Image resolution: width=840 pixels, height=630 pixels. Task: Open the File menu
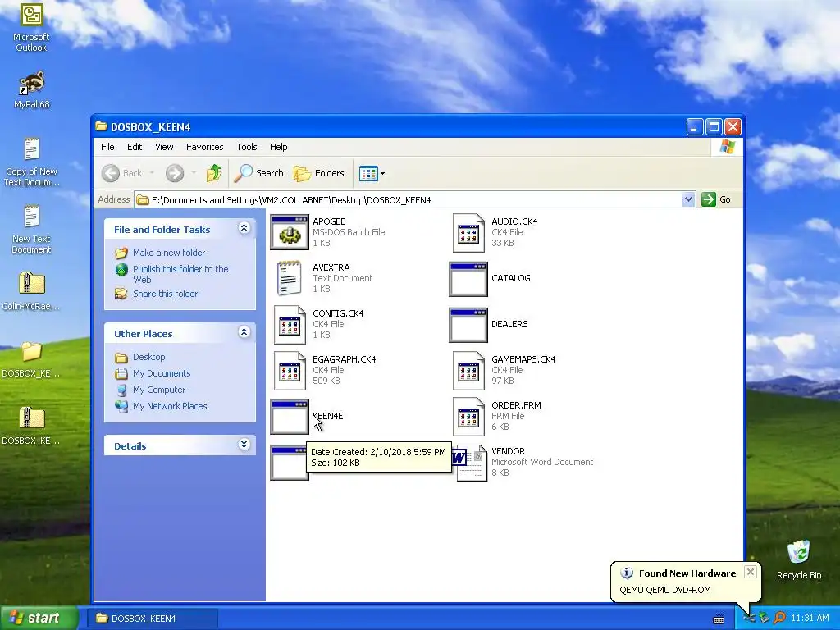click(x=107, y=147)
